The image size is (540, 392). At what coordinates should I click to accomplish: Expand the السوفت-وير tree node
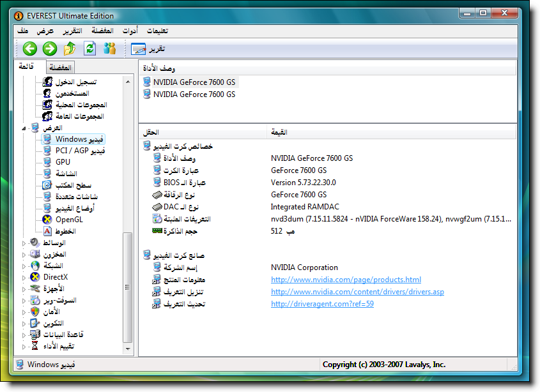pos(24,301)
